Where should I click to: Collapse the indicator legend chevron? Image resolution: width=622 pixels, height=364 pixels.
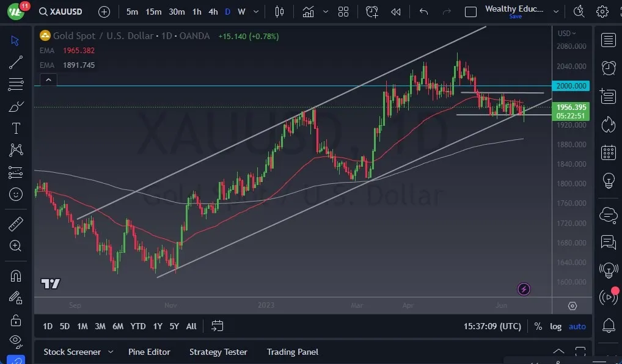tap(48, 80)
